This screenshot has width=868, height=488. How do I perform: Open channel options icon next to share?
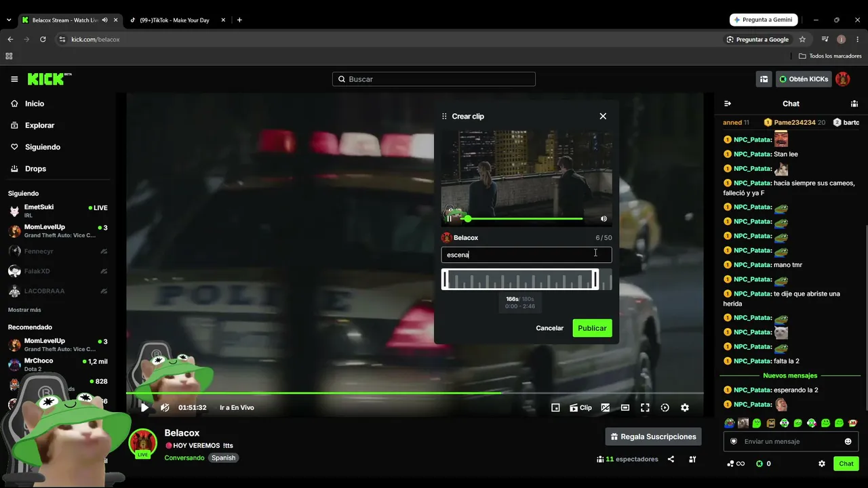click(x=692, y=459)
